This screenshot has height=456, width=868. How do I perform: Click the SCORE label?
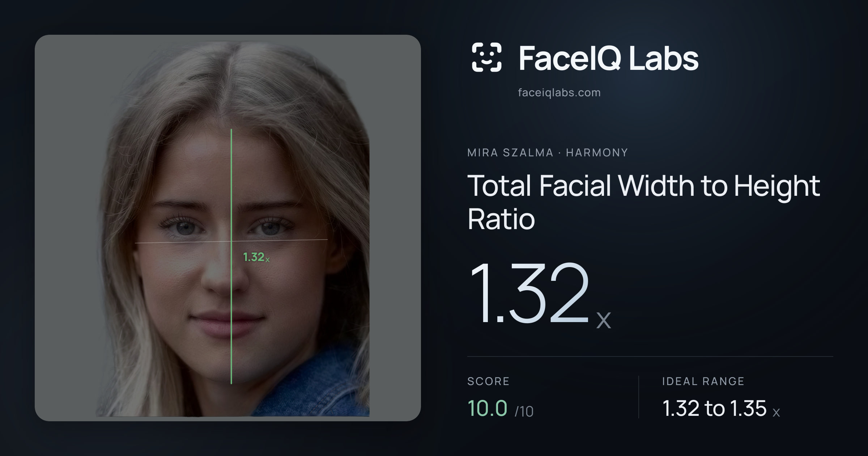click(x=488, y=381)
